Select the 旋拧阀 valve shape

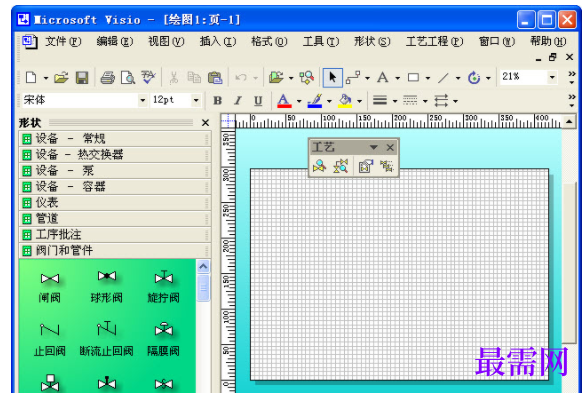click(x=164, y=286)
